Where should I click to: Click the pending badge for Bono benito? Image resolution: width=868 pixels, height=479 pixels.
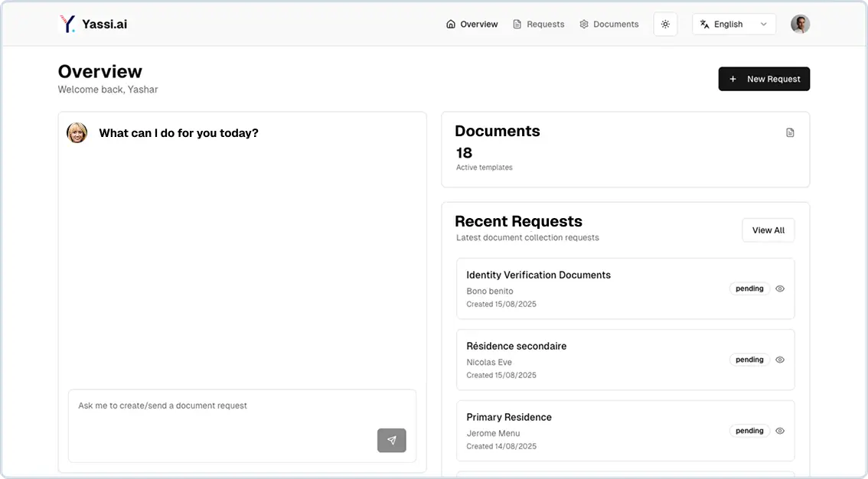click(749, 288)
